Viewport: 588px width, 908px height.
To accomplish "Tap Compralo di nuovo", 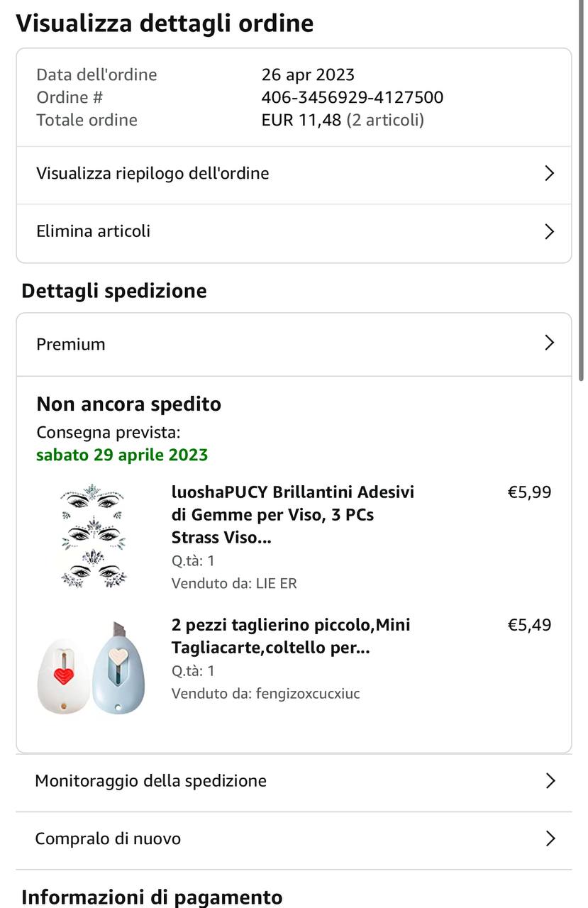I will (x=108, y=839).
